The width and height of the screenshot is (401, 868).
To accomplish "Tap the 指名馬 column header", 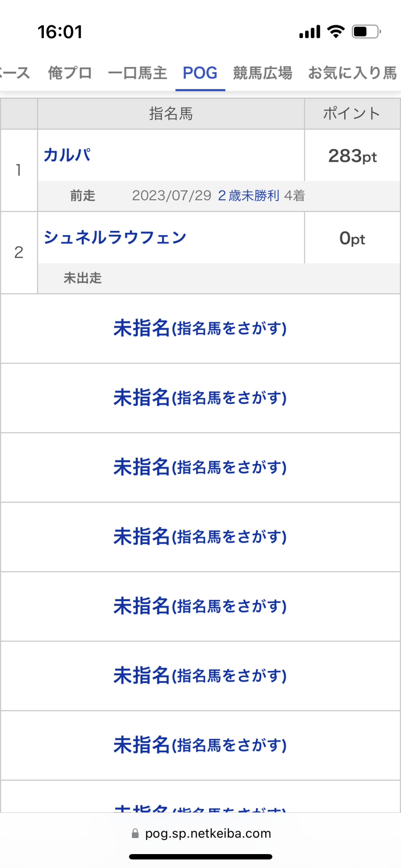I will [171, 114].
